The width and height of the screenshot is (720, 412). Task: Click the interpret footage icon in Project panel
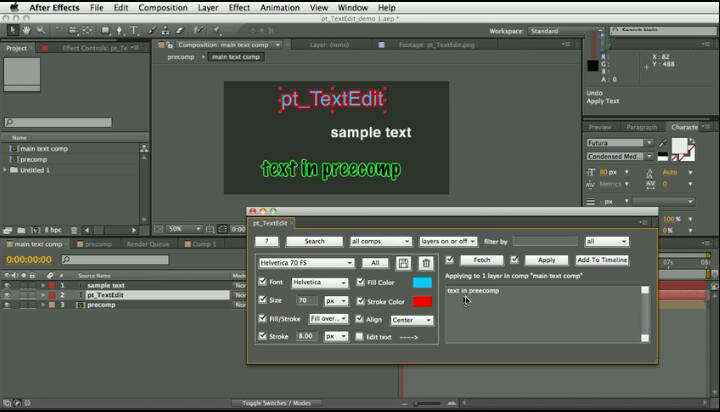coord(7,230)
